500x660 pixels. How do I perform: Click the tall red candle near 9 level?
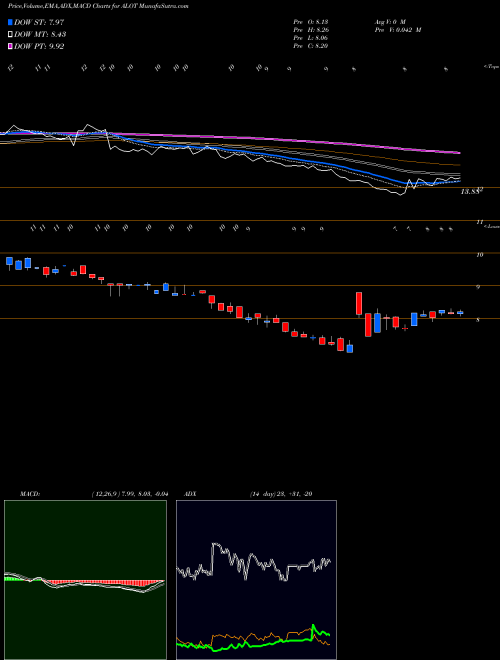[359, 303]
